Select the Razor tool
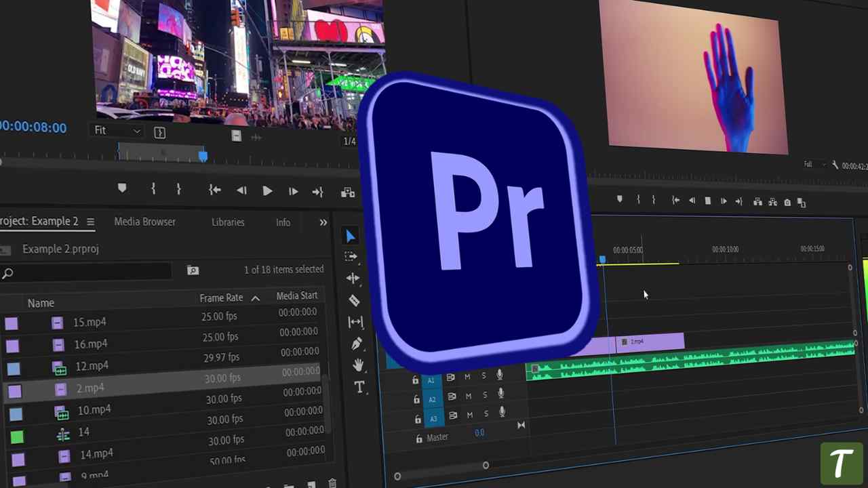This screenshot has width=868, height=488. point(354,300)
